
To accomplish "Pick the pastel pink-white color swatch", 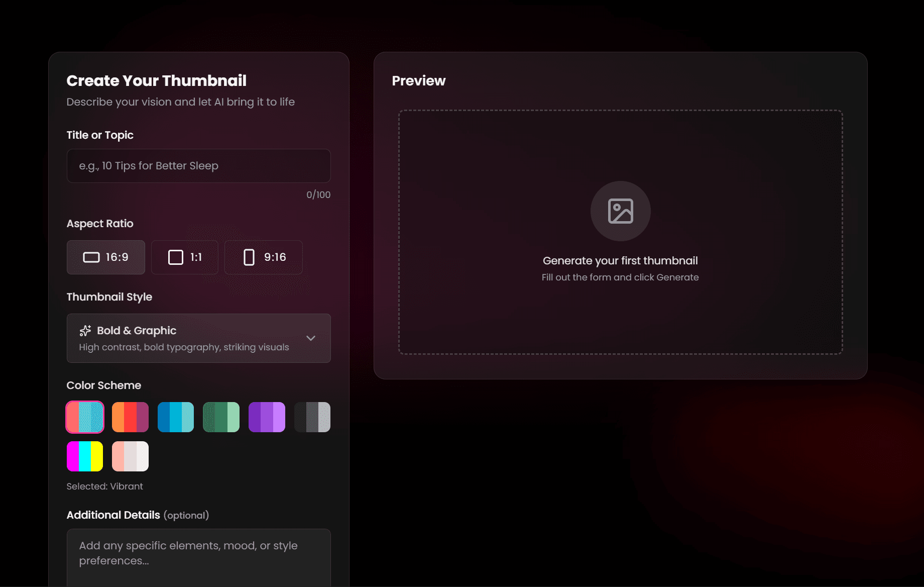I will (x=130, y=456).
